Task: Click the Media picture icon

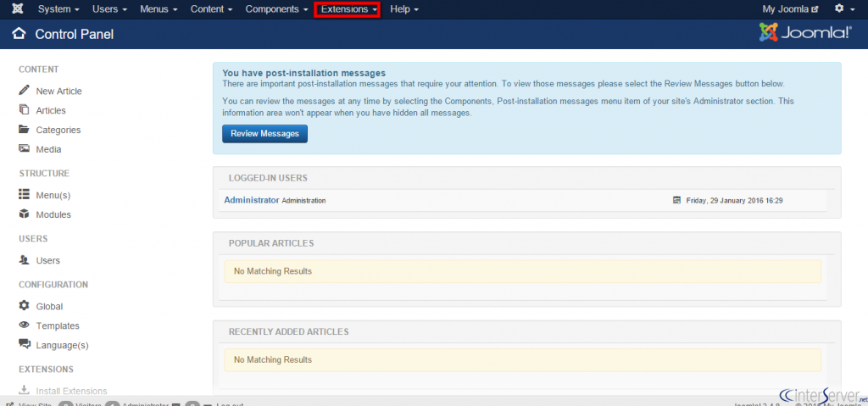Action: (x=24, y=148)
